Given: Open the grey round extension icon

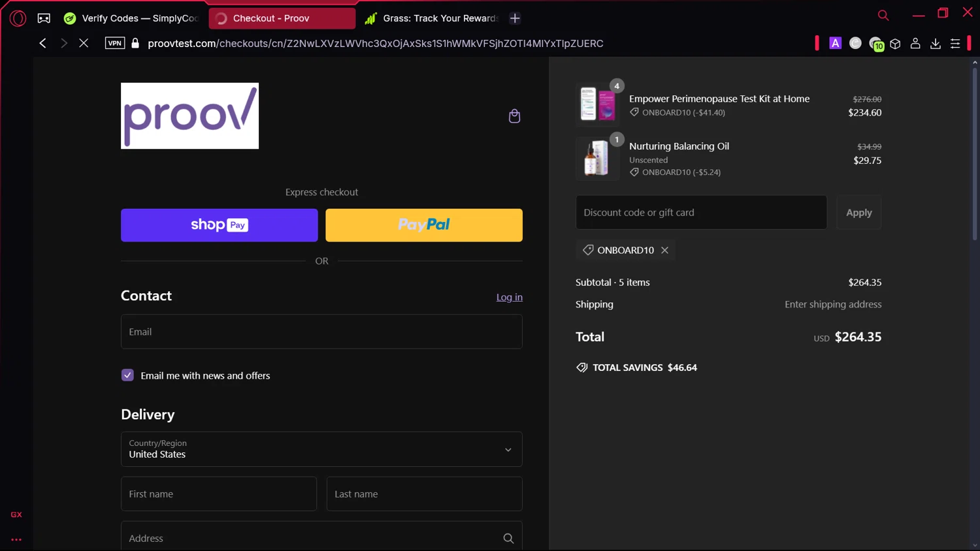Looking at the screenshot, I should point(855,43).
